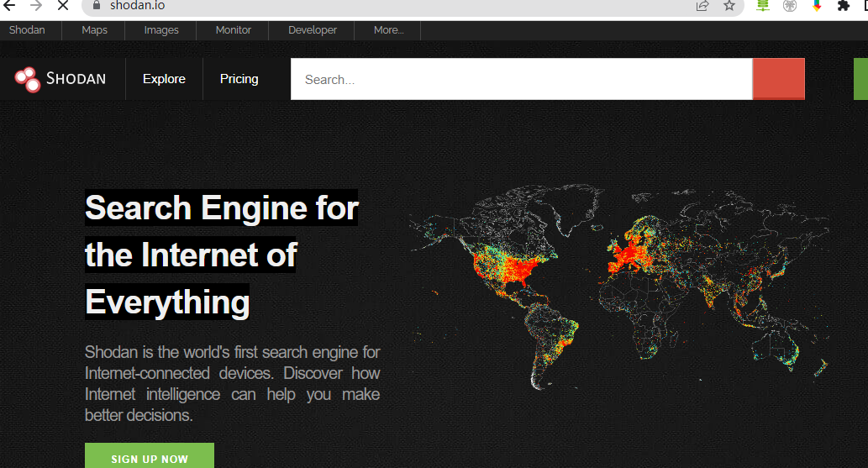The height and width of the screenshot is (468, 868).
Task: Click the Shodan logo
Action: [60, 79]
